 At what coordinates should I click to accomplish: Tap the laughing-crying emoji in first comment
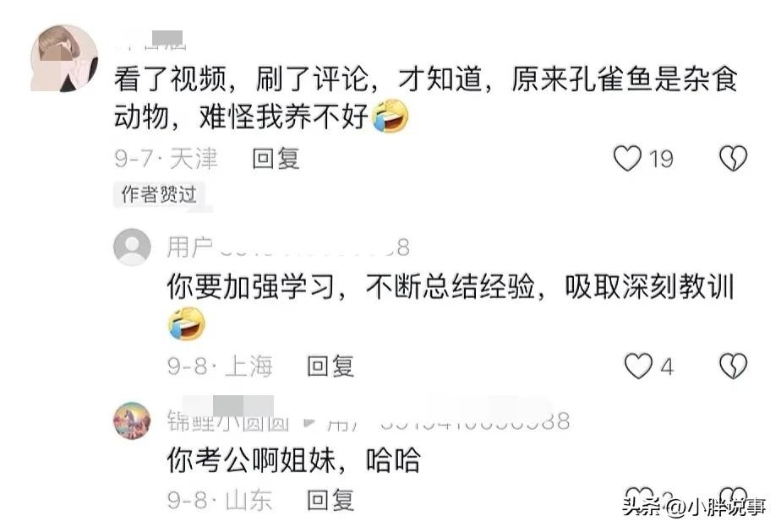tap(391, 116)
